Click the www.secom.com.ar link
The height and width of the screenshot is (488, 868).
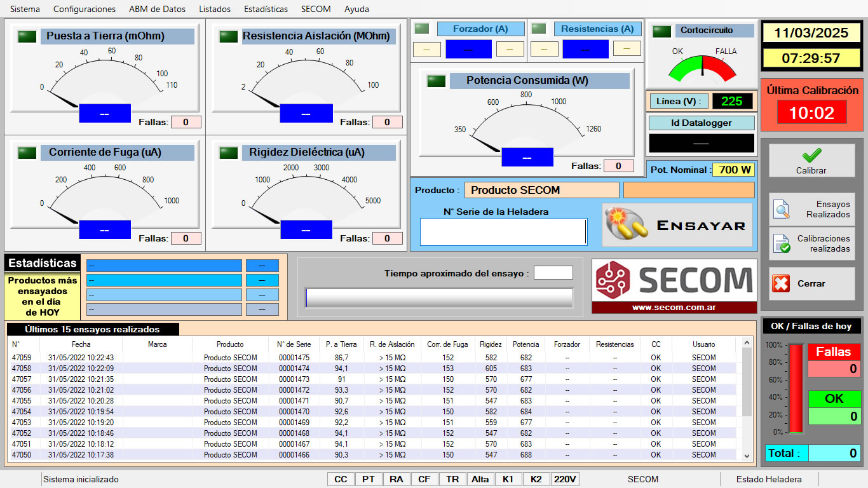pos(674,308)
